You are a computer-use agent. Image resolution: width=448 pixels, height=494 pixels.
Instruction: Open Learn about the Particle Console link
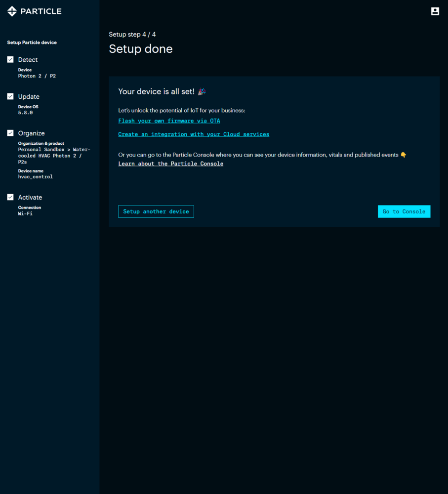(x=171, y=164)
